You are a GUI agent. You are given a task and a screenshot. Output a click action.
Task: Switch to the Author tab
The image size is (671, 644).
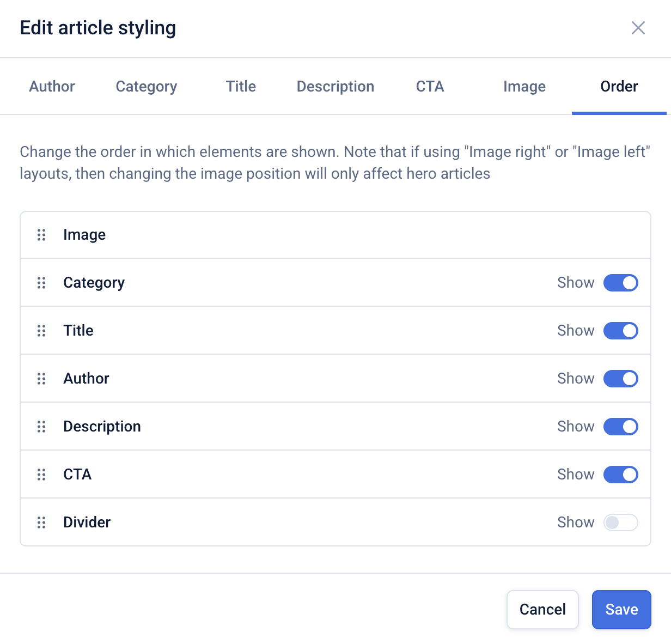coord(52,87)
